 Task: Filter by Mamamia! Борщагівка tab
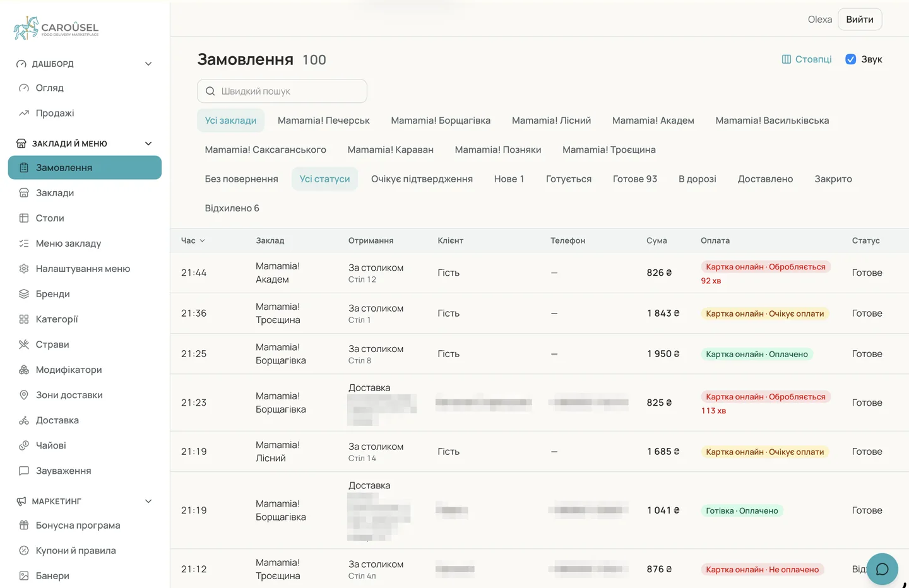441,121
